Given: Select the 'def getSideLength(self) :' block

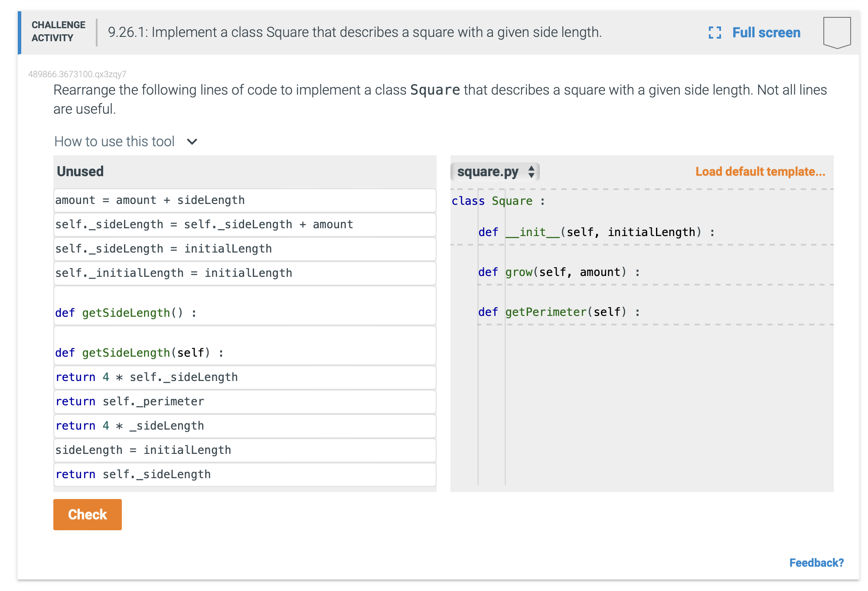Looking at the screenshot, I should (x=245, y=346).
